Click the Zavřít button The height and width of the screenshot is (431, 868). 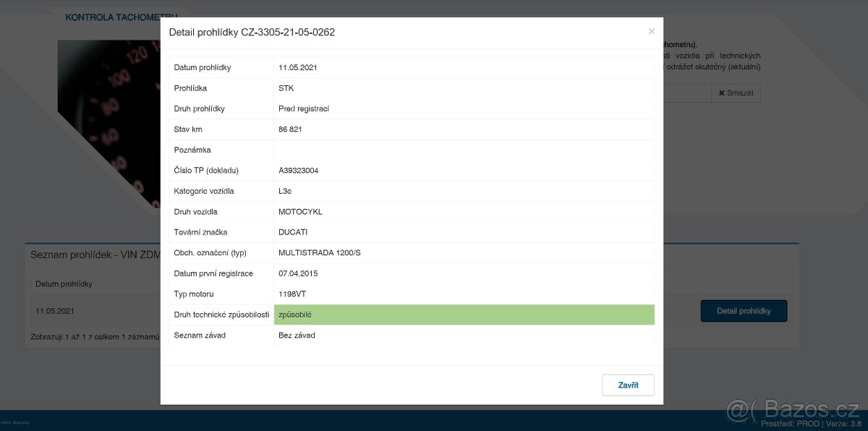(628, 385)
